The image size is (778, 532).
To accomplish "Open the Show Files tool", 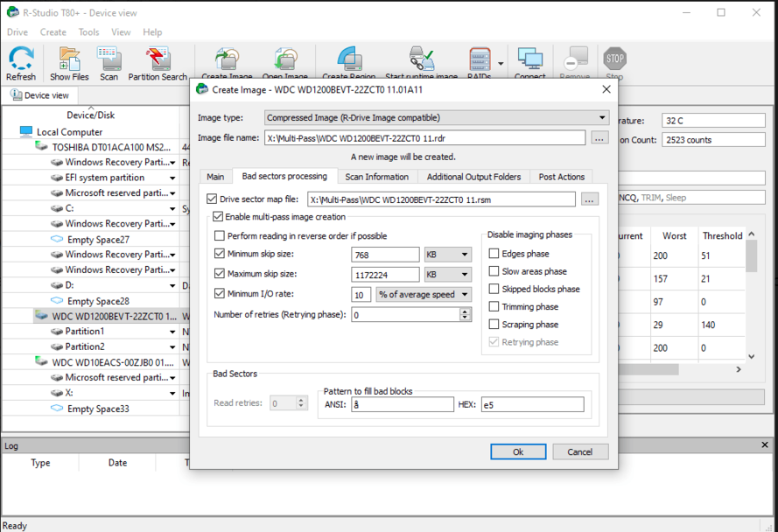I will (69, 61).
